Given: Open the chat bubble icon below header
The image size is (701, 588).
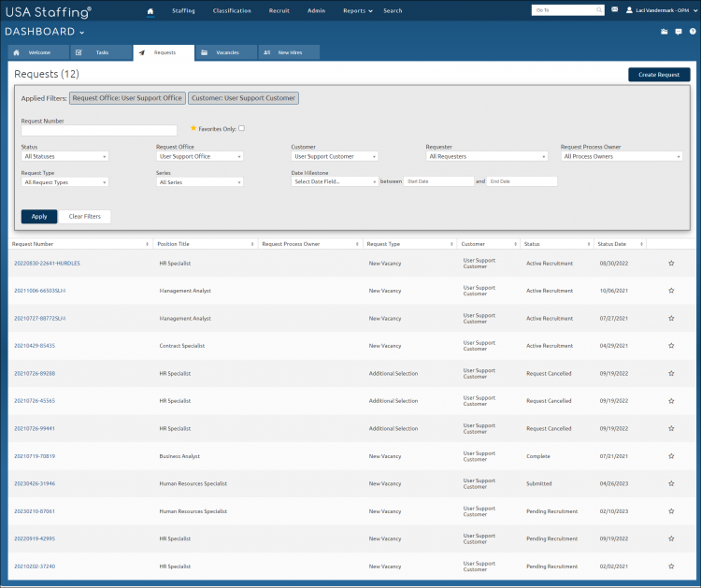Looking at the screenshot, I should point(679,32).
